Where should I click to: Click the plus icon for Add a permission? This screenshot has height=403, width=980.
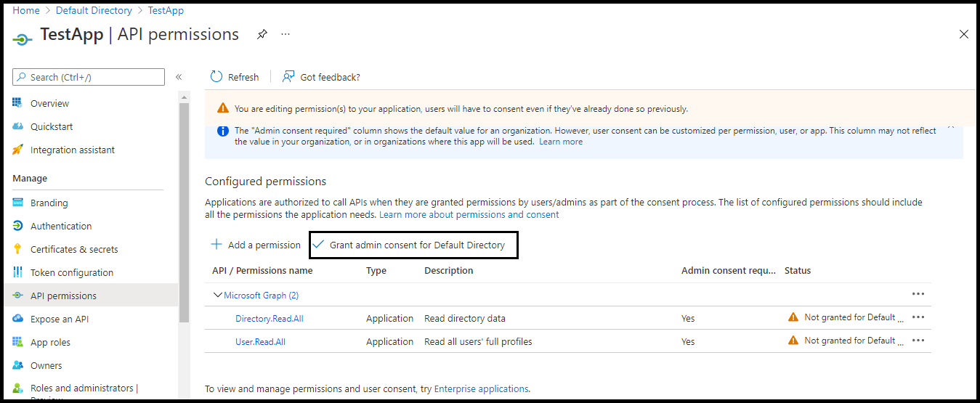[x=216, y=245]
